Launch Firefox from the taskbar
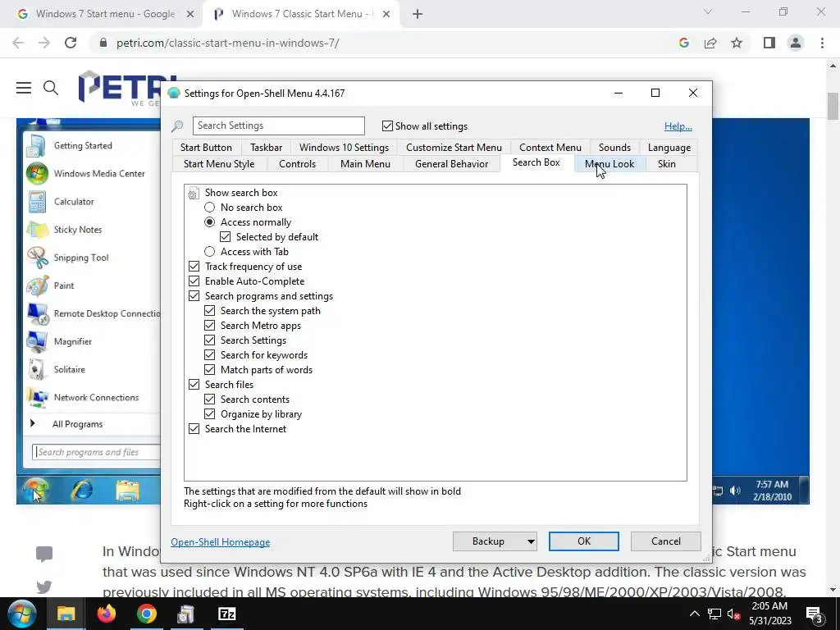The width and height of the screenshot is (840, 630). point(106,614)
